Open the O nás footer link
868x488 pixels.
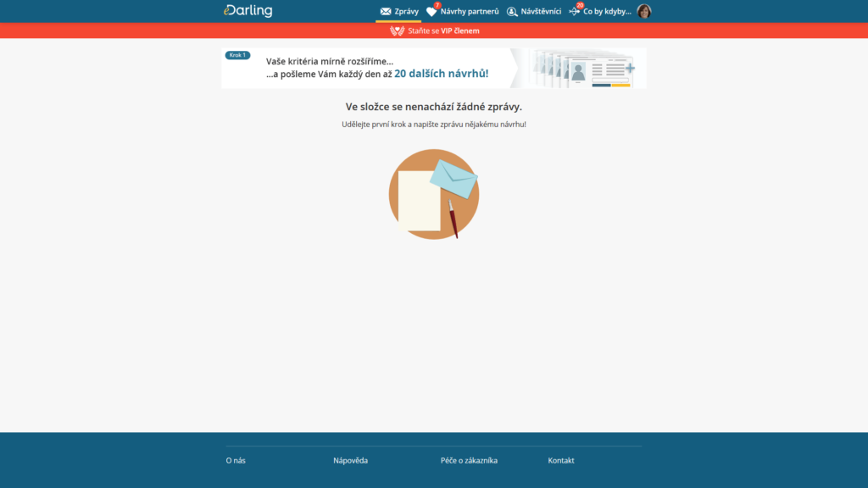[236, 460]
